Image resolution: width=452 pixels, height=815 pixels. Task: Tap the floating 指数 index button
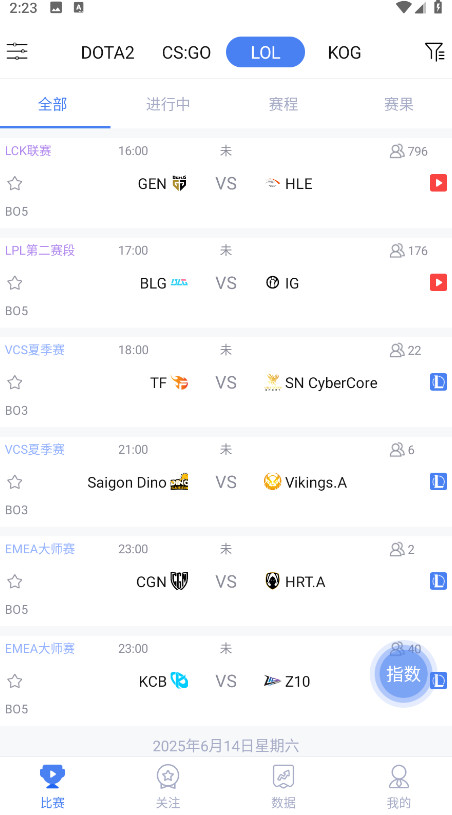coord(403,674)
